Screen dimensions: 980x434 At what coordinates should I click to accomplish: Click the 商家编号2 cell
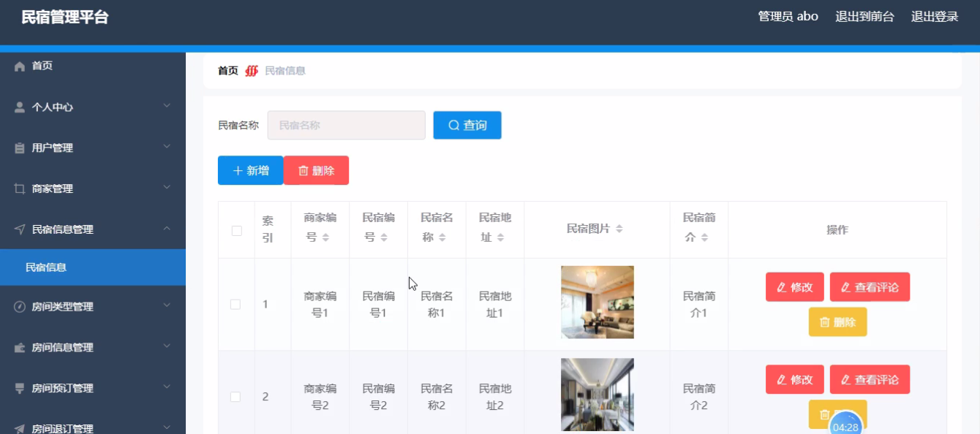320,397
